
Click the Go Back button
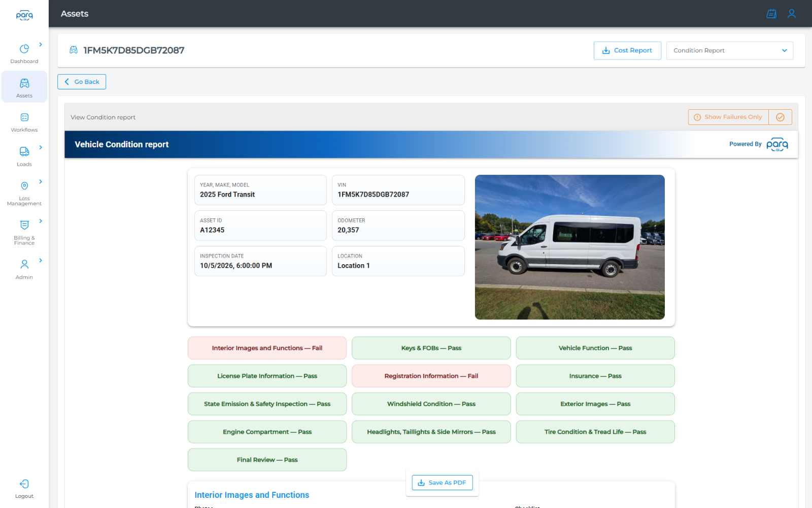coord(82,82)
